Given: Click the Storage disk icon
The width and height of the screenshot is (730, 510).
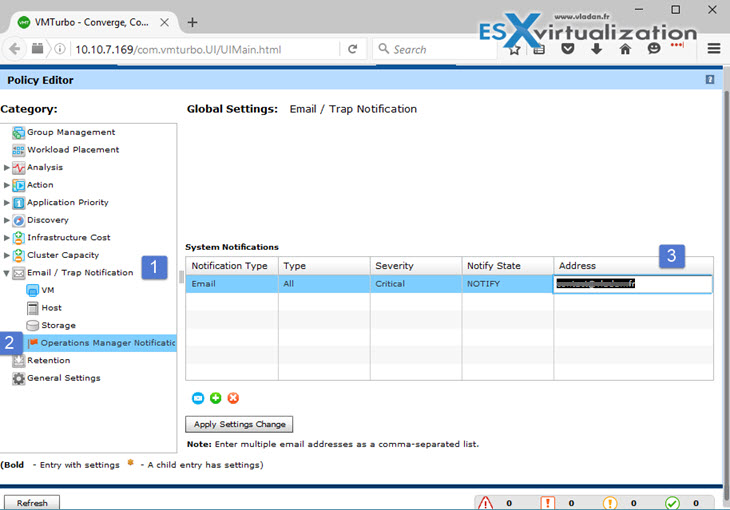Looking at the screenshot, I should [x=33, y=326].
